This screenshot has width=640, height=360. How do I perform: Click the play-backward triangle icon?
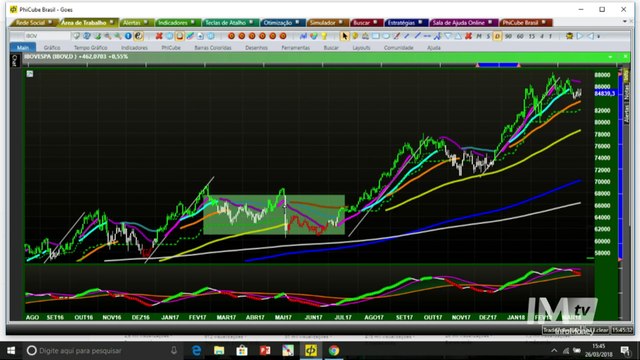coord(590,36)
